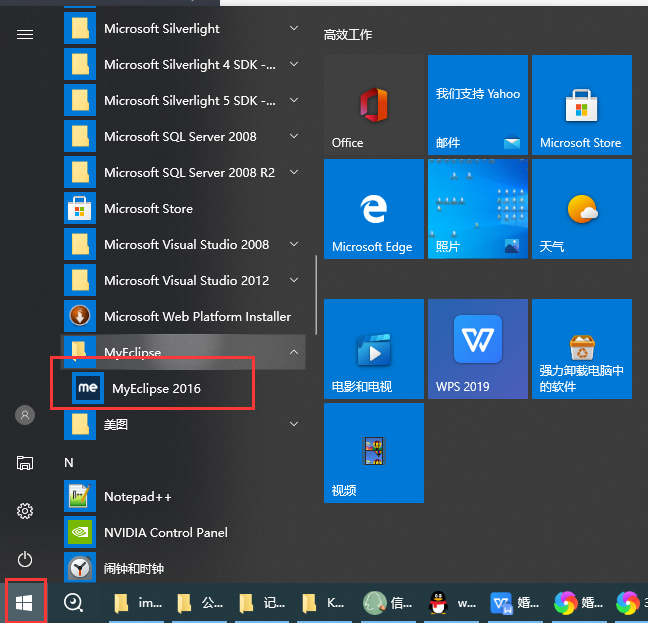Open the Power options icon
Viewport: 648px width, 623px height.
pyautogui.click(x=25, y=559)
